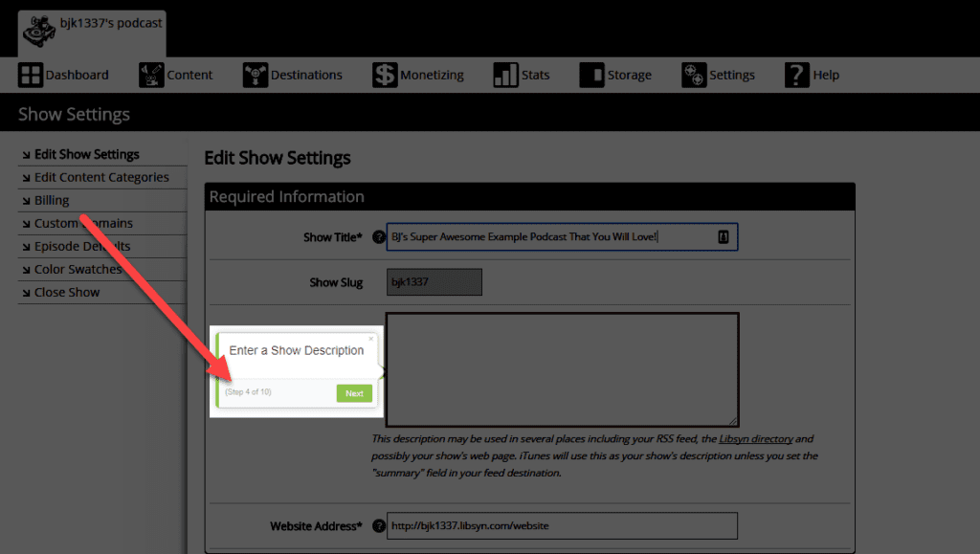The width and height of the screenshot is (980, 554).
Task: Follow the Libsyn directory link
Action: point(756,438)
